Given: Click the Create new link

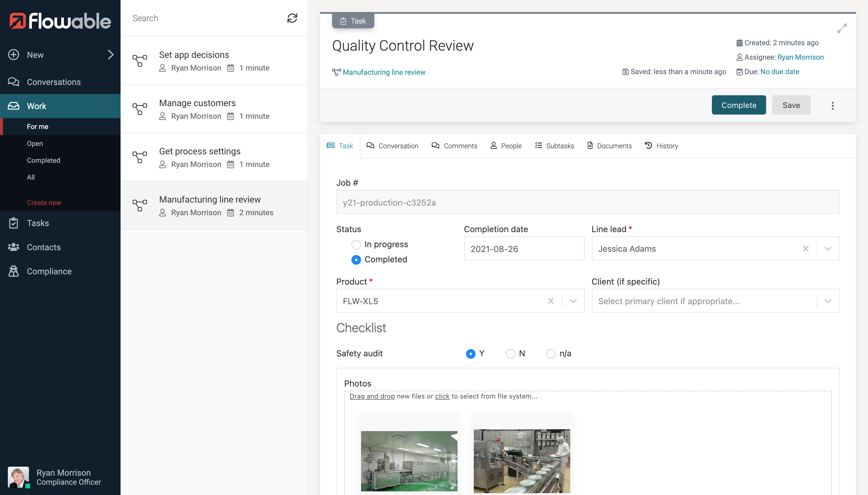Looking at the screenshot, I should click(44, 202).
